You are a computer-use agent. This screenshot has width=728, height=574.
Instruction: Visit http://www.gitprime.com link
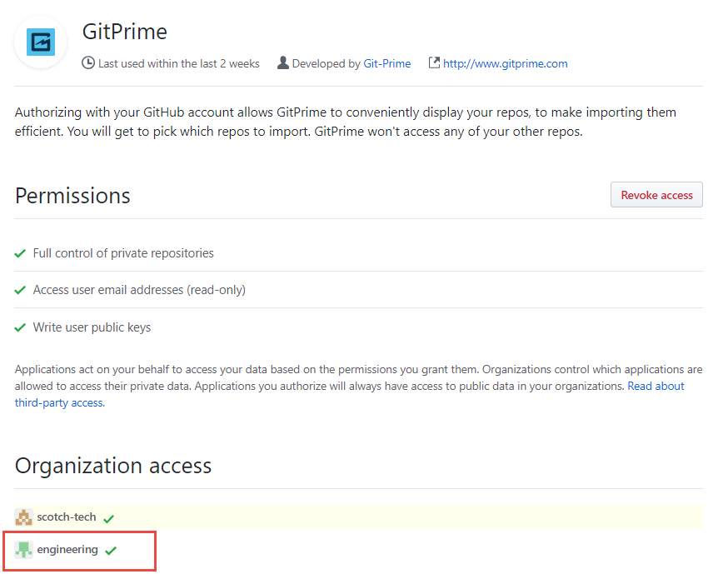pyautogui.click(x=505, y=63)
